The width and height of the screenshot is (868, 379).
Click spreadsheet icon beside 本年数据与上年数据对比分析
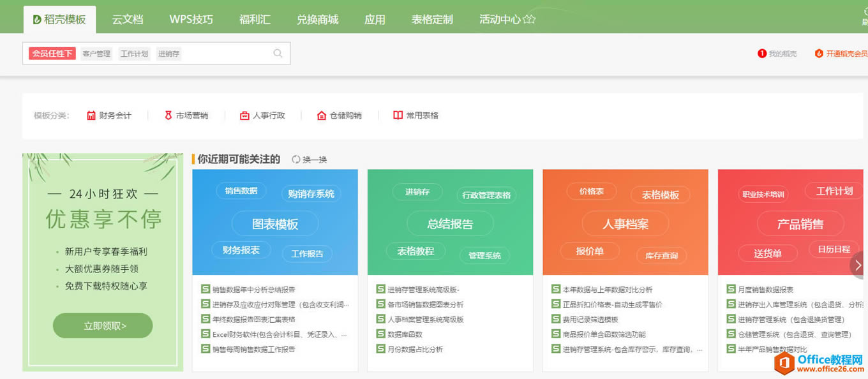click(556, 289)
